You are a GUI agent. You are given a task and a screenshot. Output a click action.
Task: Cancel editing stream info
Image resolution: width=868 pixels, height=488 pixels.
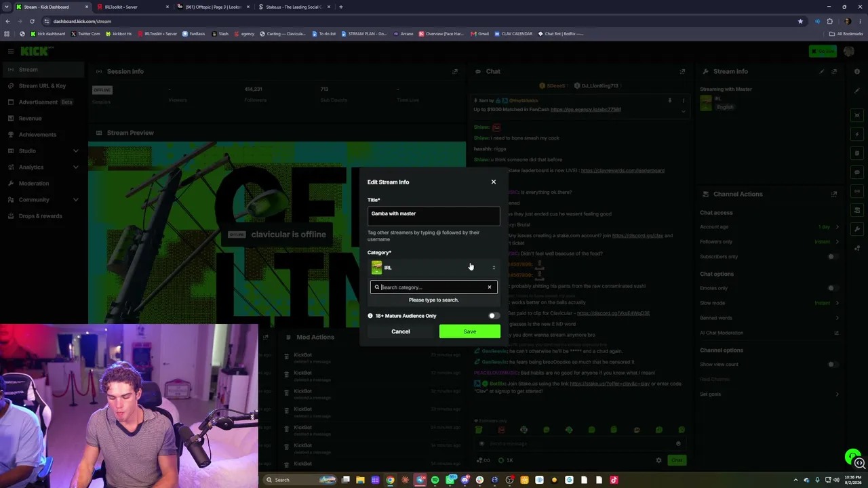(x=401, y=331)
